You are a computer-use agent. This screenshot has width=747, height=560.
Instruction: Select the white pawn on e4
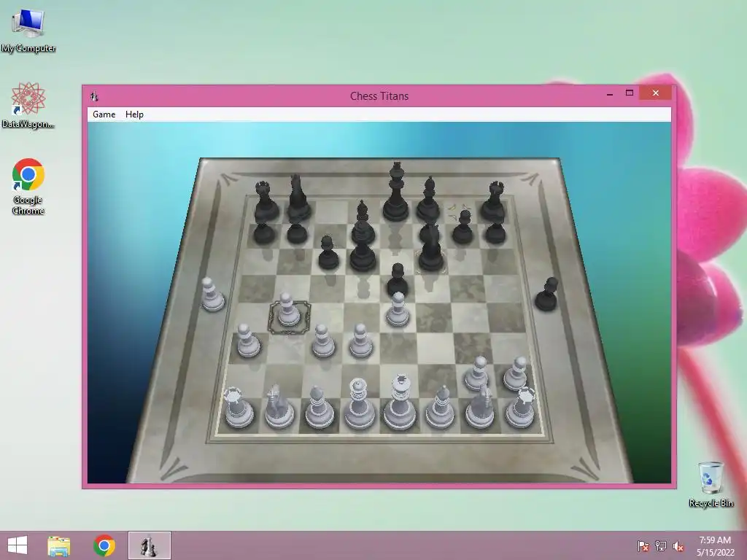tap(398, 311)
